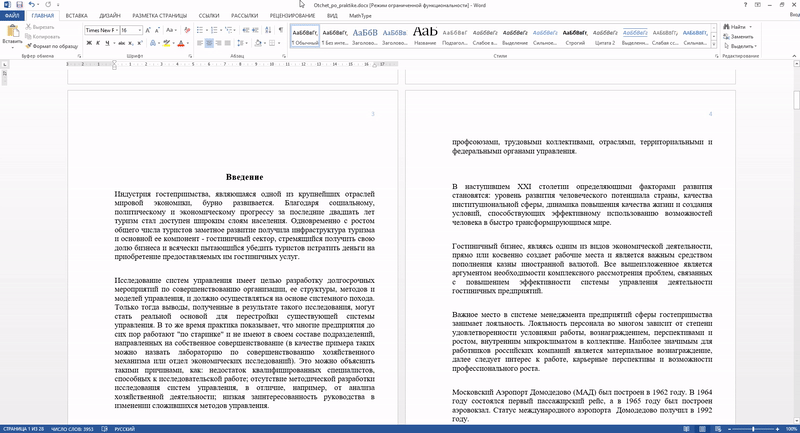Open the Выделить selection dropdown
Viewport: 800px width, 433px height.
tap(740, 46)
